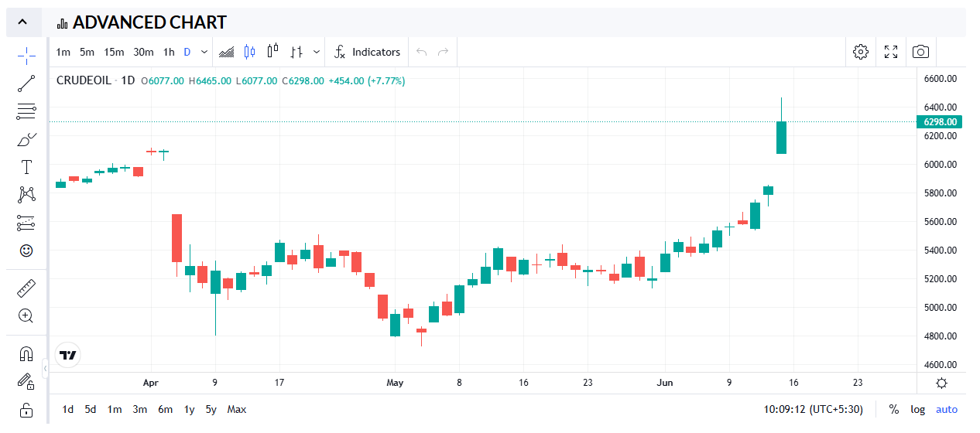This screenshot has height=433, width=980.
Task: Set date range to 1m at bottom
Action: [x=115, y=409]
